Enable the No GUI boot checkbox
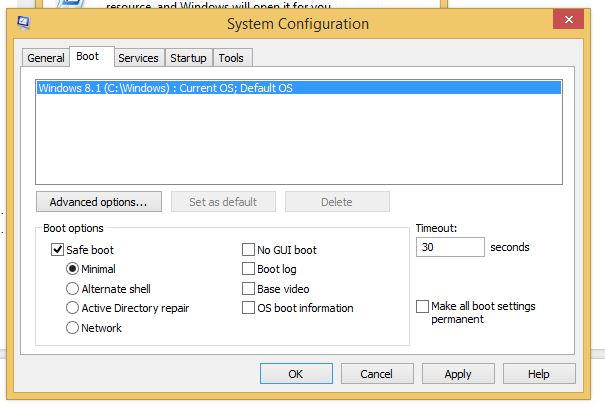Screen dimensions: 605x417 (248, 250)
